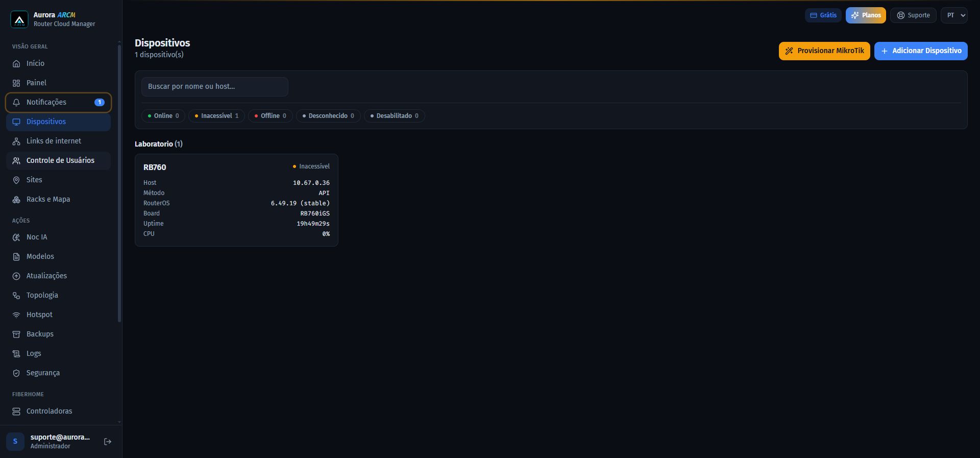Click the Notificações bell icon
Image resolution: width=980 pixels, height=458 pixels.
click(16, 103)
